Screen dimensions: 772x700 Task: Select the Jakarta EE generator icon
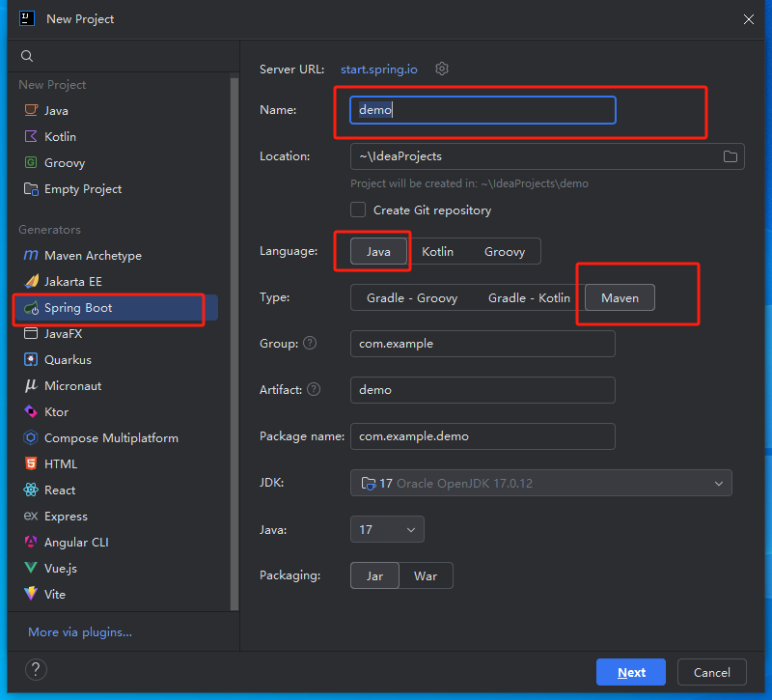coord(31,281)
